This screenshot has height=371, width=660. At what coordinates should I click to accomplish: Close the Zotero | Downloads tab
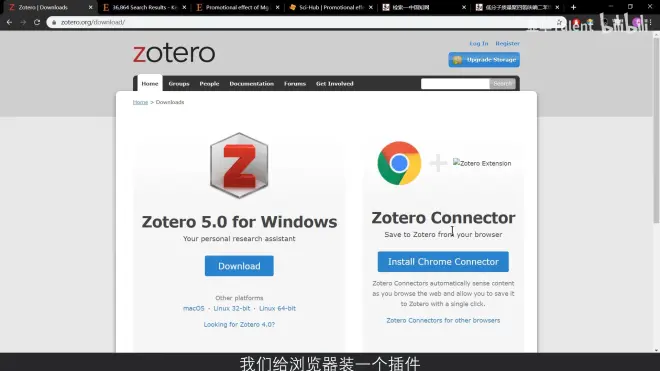click(x=90, y=7)
